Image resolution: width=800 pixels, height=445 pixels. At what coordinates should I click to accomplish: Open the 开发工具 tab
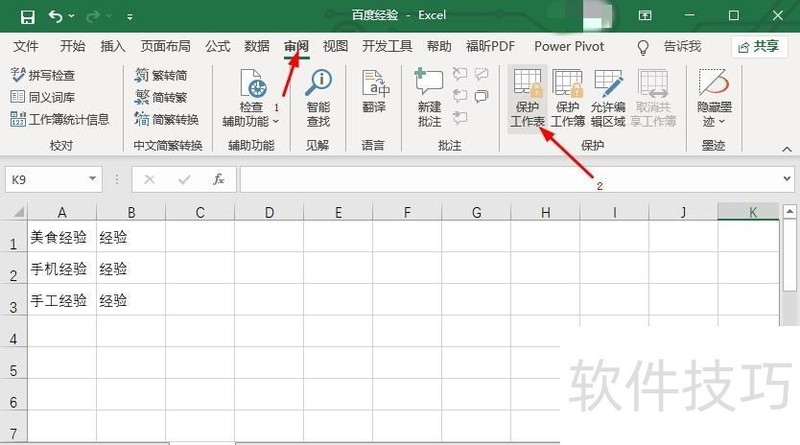(x=387, y=46)
